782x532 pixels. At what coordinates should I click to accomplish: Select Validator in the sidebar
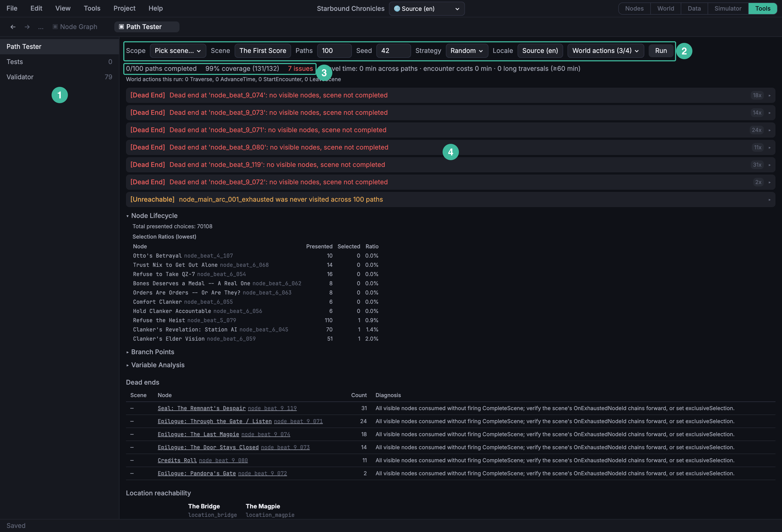pos(59,77)
